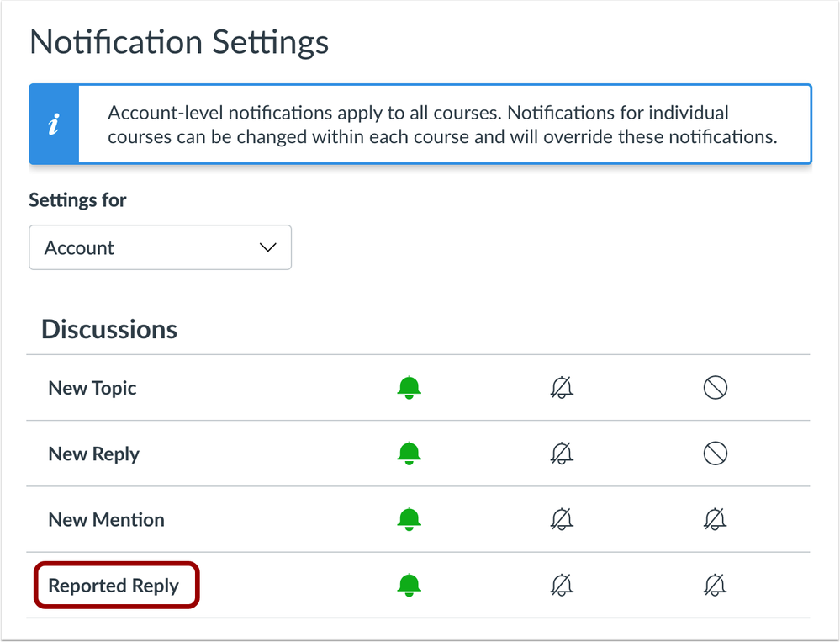This screenshot has height=642, width=840.
Task: Click the last crossed-out bell in New Mention row
Action: [x=715, y=519]
